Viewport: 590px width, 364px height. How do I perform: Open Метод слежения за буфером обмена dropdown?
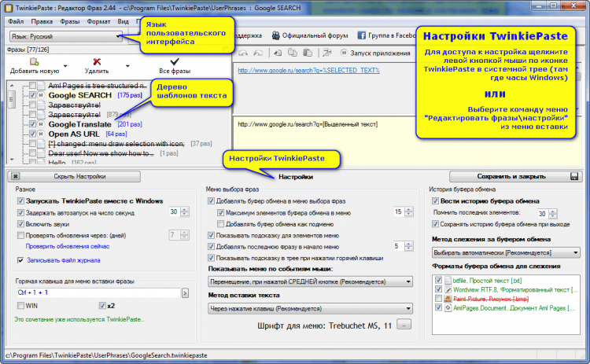tap(506, 252)
